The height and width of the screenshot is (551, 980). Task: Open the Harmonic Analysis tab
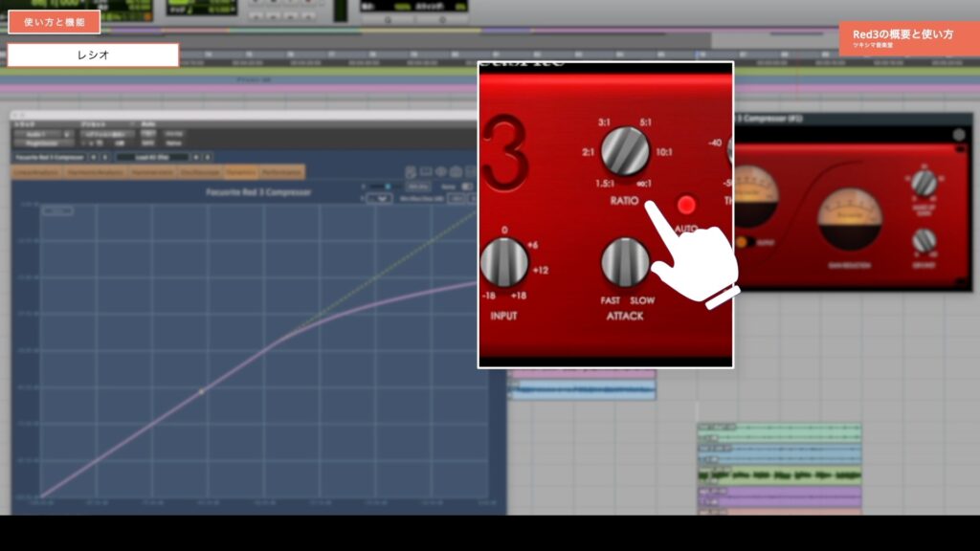click(95, 172)
